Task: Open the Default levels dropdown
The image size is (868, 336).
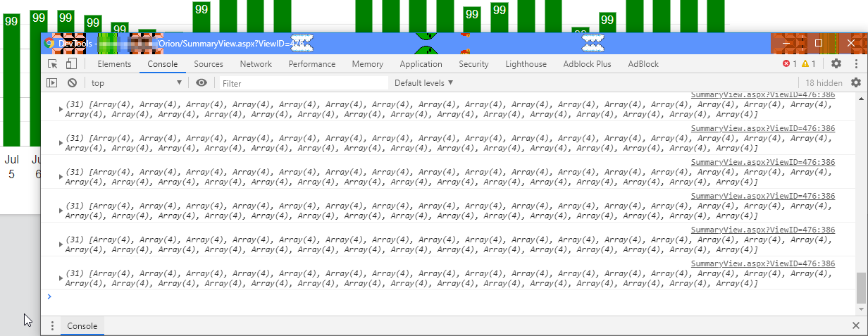Action: pyautogui.click(x=423, y=83)
